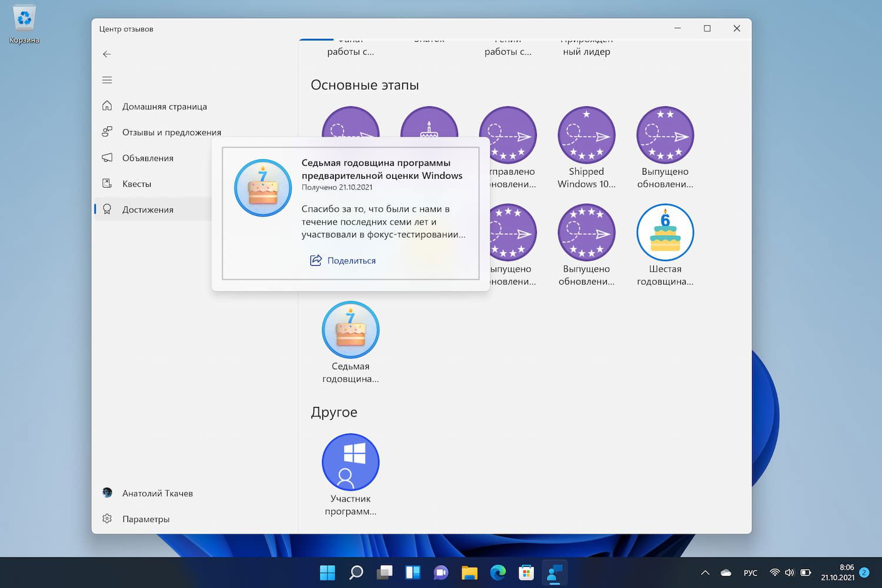This screenshot has width=882, height=588.
Task: Open the Шестая годовщина cake badge
Action: [665, 245]
